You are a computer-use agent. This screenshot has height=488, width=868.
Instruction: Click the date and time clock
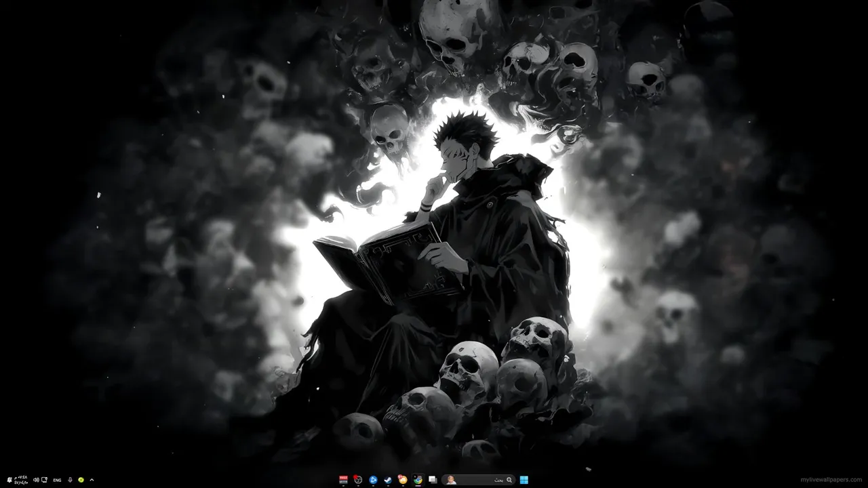pos(22,480)
